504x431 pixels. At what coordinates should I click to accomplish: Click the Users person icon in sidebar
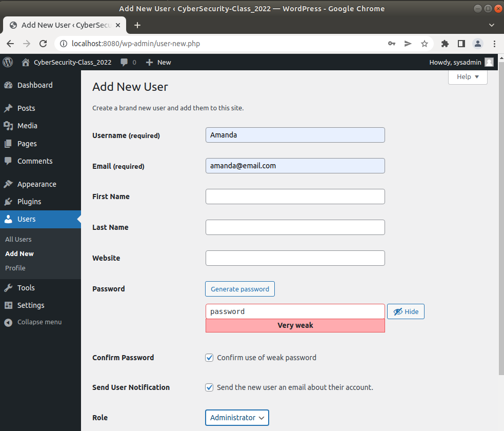[8, 219]
